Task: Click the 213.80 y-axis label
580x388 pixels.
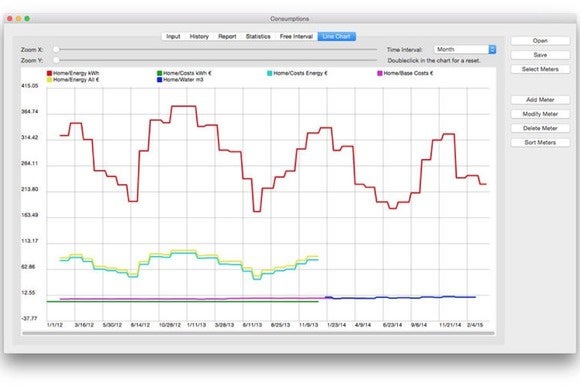Action: (30, 189)
